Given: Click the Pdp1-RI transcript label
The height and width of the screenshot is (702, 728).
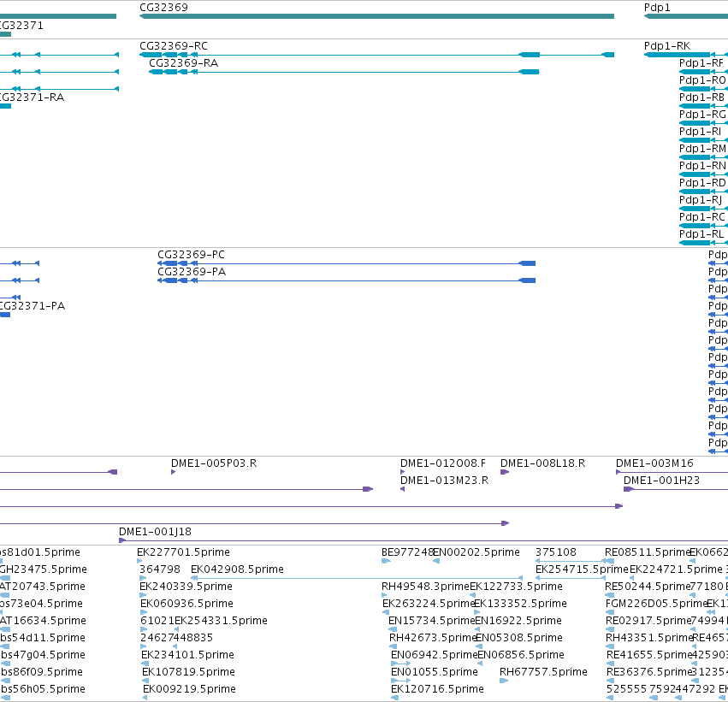Looking at the screenshot, I should [700, 132].
